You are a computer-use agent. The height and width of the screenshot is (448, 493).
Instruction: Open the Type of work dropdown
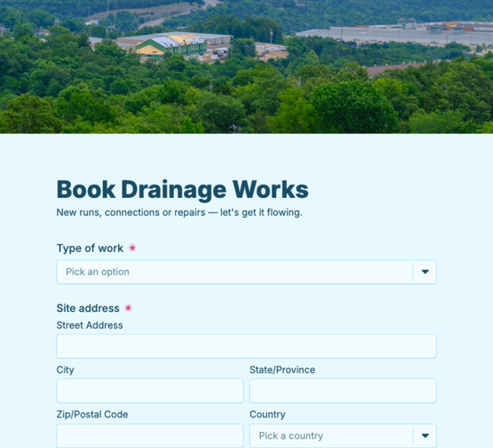tap(246, 271)
